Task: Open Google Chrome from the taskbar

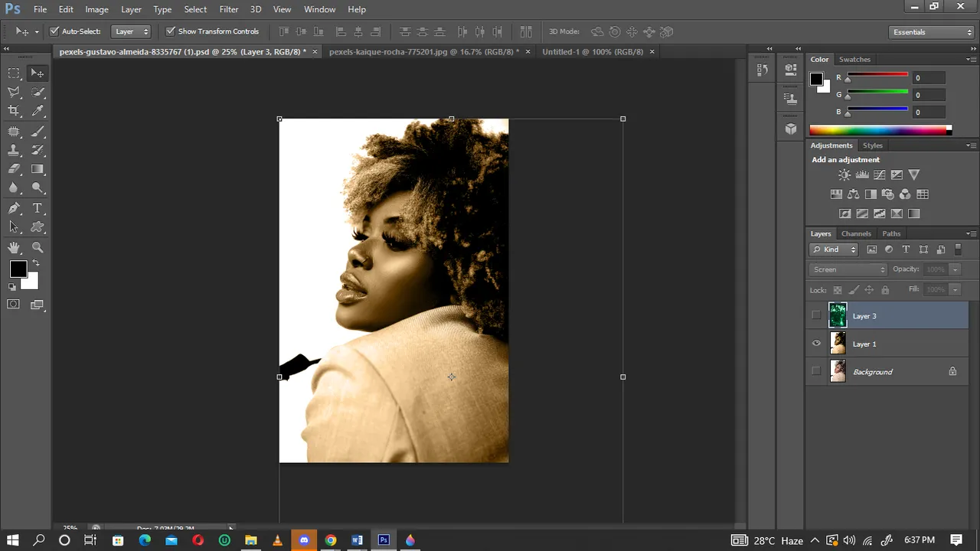Action: coord(330,540)
